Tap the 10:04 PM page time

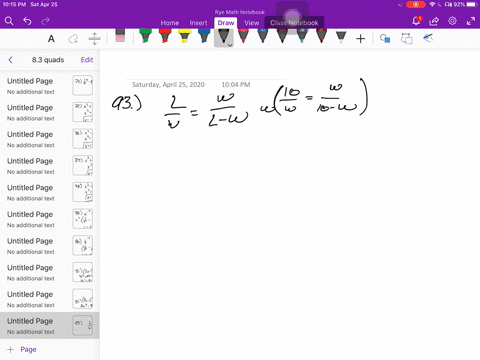click(x=236, y=85)
